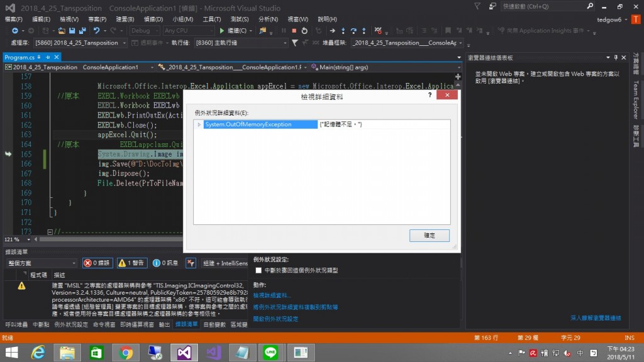The width and height of the screenshot is (644, 362).
Task: Open Chrome from the taskbar
Action: point(126,353)
